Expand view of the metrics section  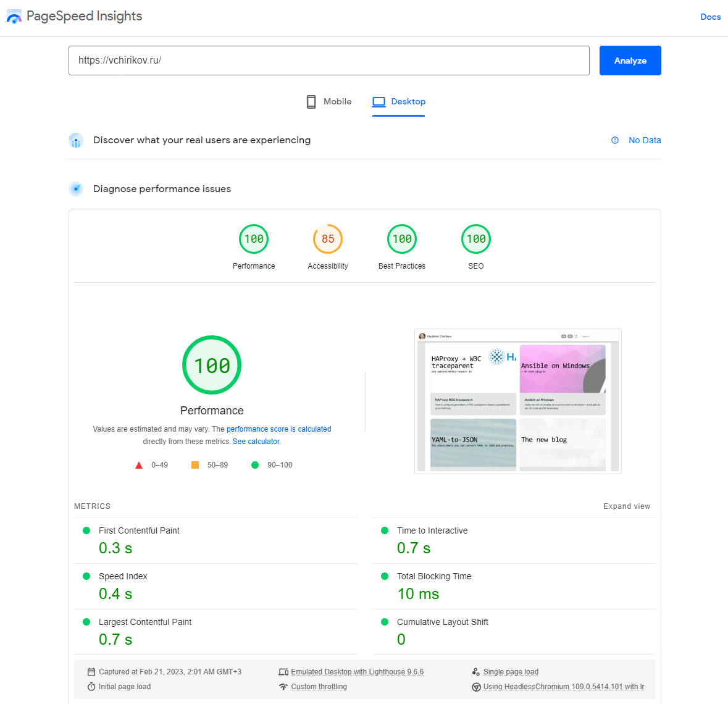(x=626, y=506)
